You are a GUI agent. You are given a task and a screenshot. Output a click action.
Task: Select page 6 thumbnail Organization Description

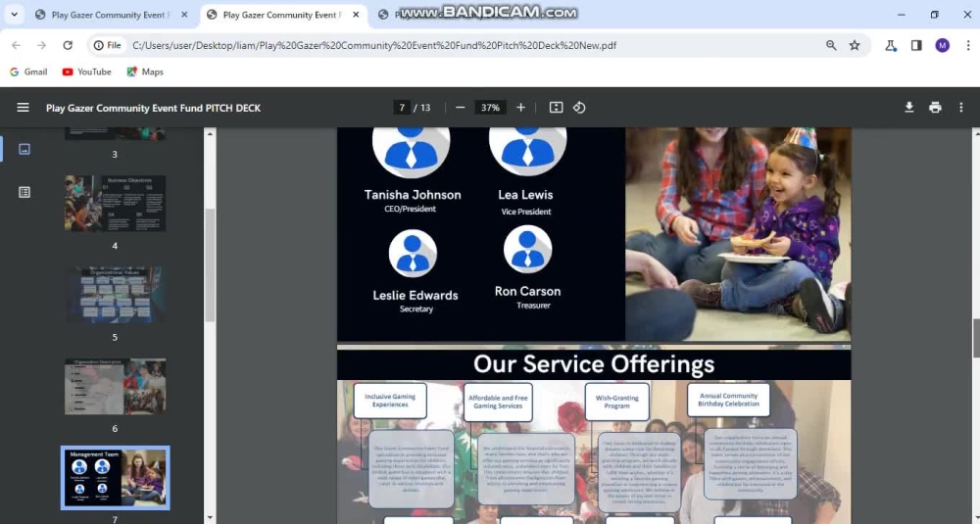tap(115, 386)
